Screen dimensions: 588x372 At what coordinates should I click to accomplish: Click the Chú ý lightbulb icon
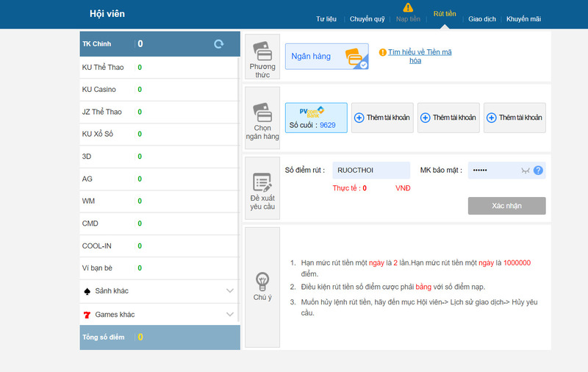point(262,281)
